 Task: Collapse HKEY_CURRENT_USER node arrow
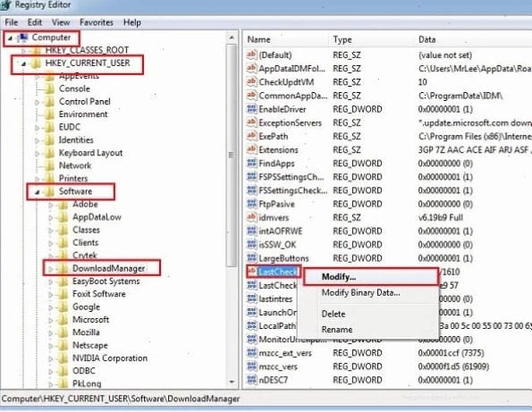click(x=23, y=63)
